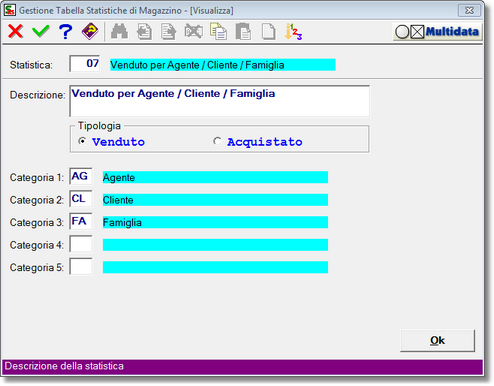Click the cyan Agente description field
The height and width of the screenshot is (386, 494).
click(215, 177)
